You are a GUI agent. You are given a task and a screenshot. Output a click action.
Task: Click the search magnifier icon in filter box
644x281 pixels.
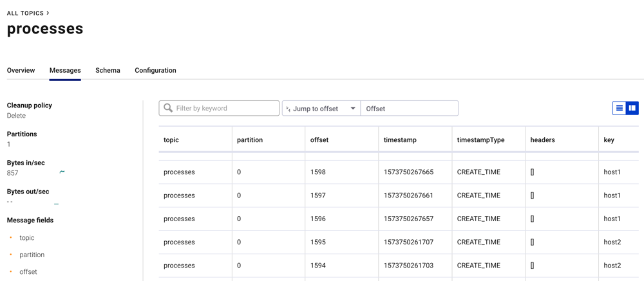tap(168, 108)
